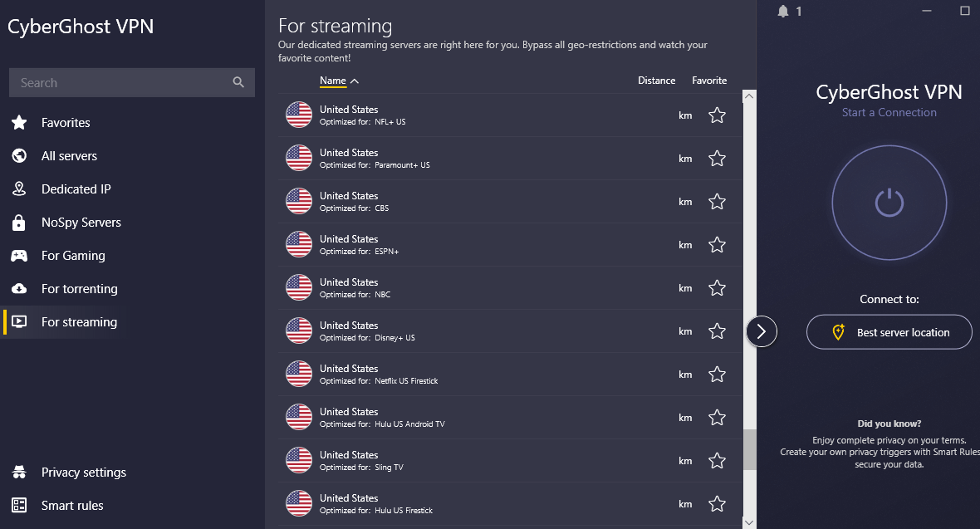Collapse the server list panel arrow
The width and height of the screenshot is (980, 529).
pos(762,331)
